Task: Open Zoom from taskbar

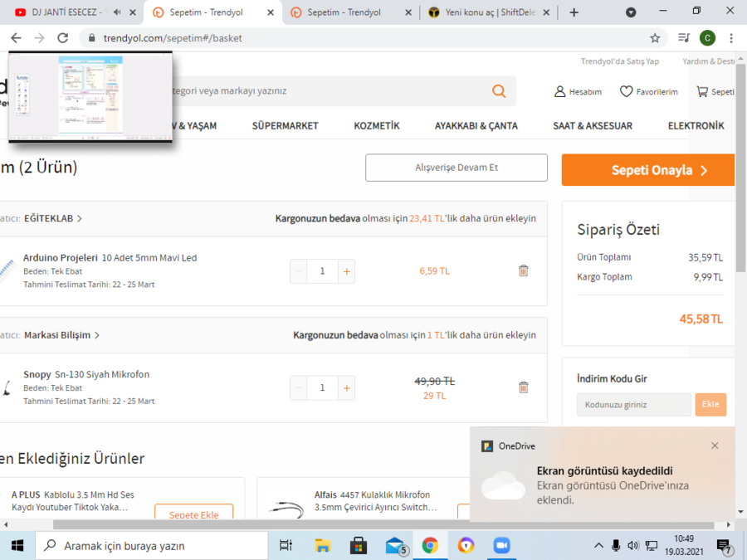Action: 501,546
